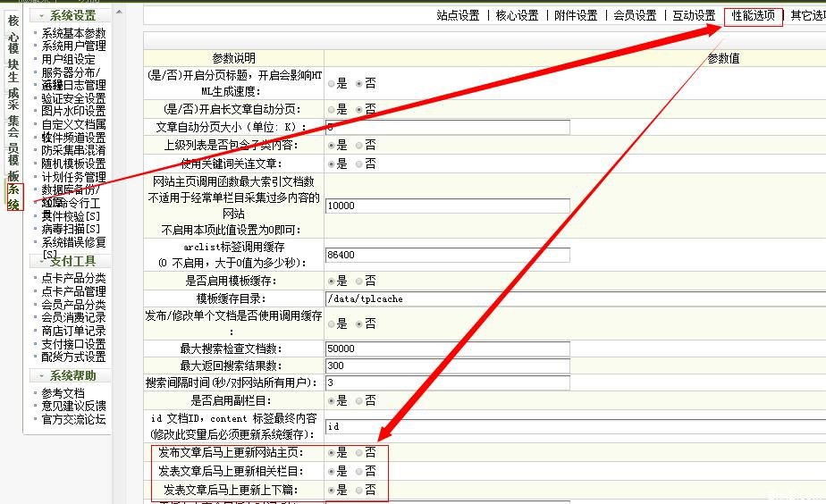Select 否 for 发表文章后马上更新相关栏目

pos(359,471)
